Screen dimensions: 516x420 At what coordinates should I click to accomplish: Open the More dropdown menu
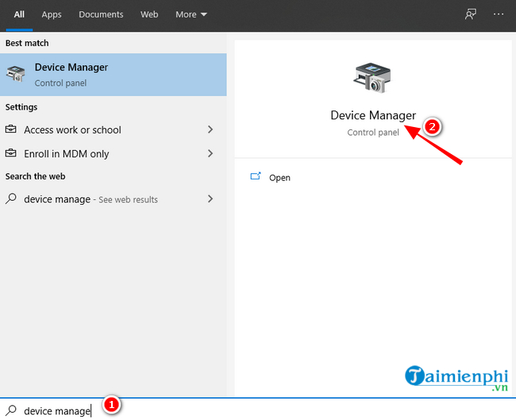191,14
